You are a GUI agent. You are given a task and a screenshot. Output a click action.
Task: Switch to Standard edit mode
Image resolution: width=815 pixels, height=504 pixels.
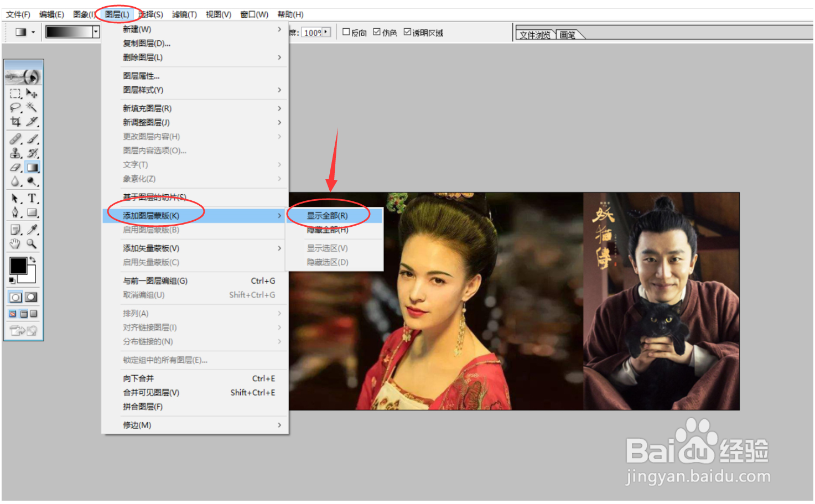(15, 297)
